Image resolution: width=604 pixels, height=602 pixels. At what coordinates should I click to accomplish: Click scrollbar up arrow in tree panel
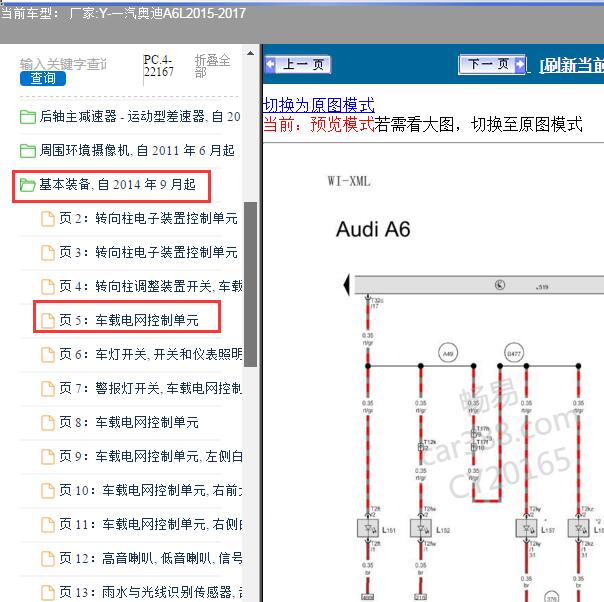pyautogui.click(x=250, y=53)
